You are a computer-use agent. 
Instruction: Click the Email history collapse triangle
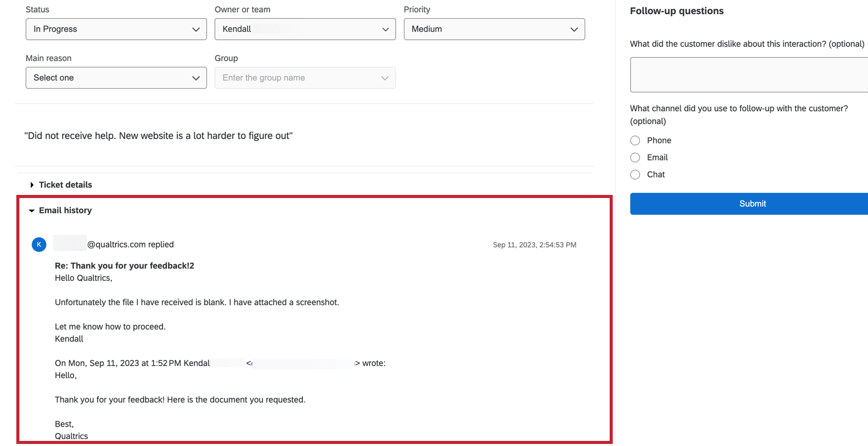32,210
